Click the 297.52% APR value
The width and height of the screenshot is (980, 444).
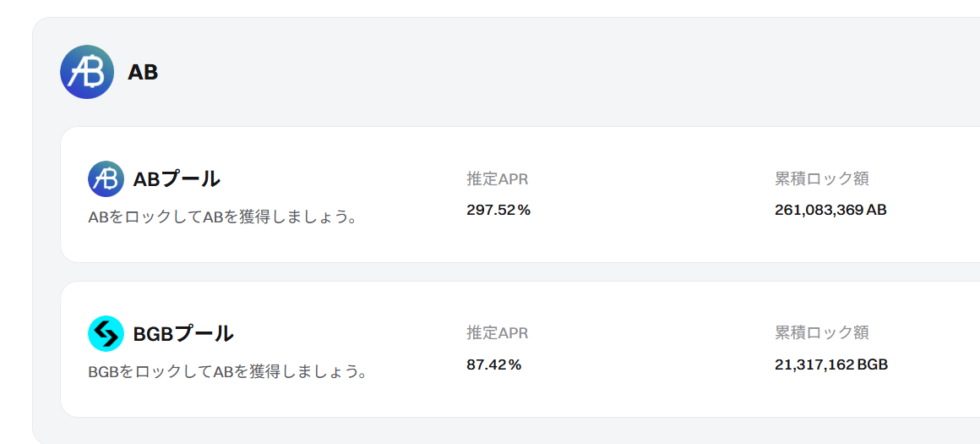point(498,210)
